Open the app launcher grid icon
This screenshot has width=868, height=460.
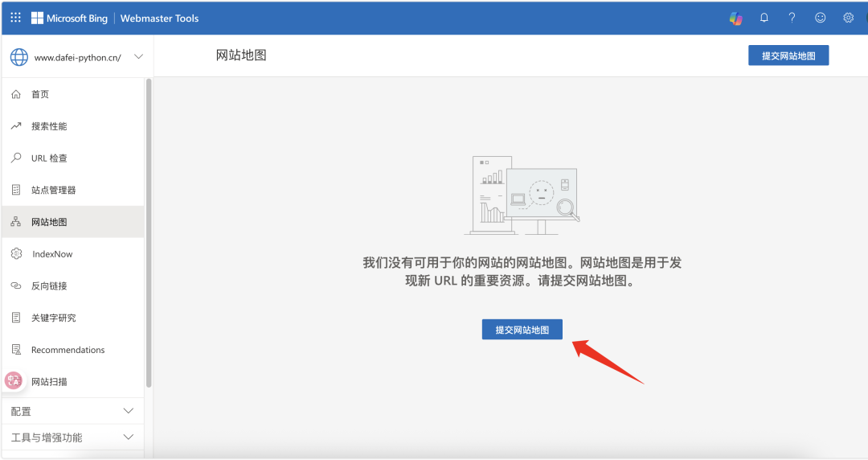(15, 18)
